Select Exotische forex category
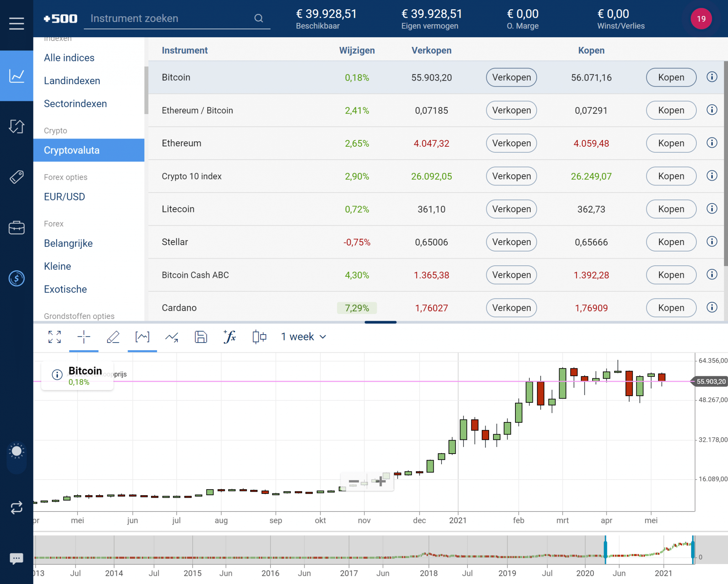 click(89, 289)
